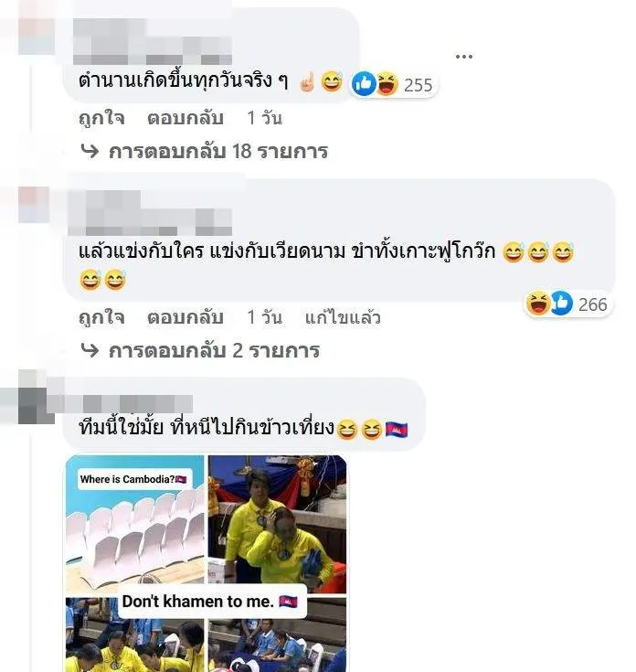This screenshot has height=672, width=636.
Task: Open edit history via แก้ไขแล้ว label
Action: tap(343, 317)
